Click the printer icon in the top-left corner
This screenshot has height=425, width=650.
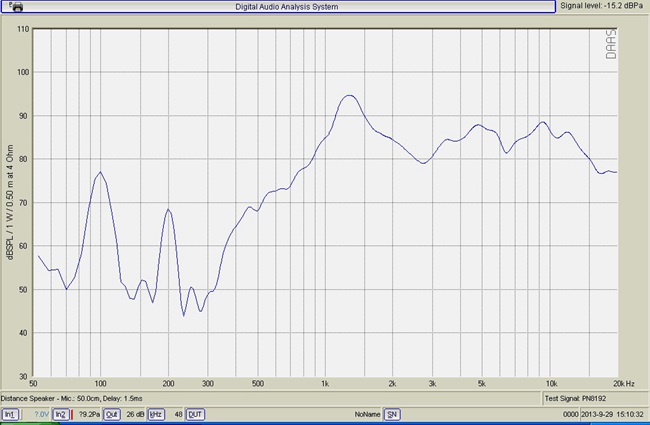(x=16, y=7)
